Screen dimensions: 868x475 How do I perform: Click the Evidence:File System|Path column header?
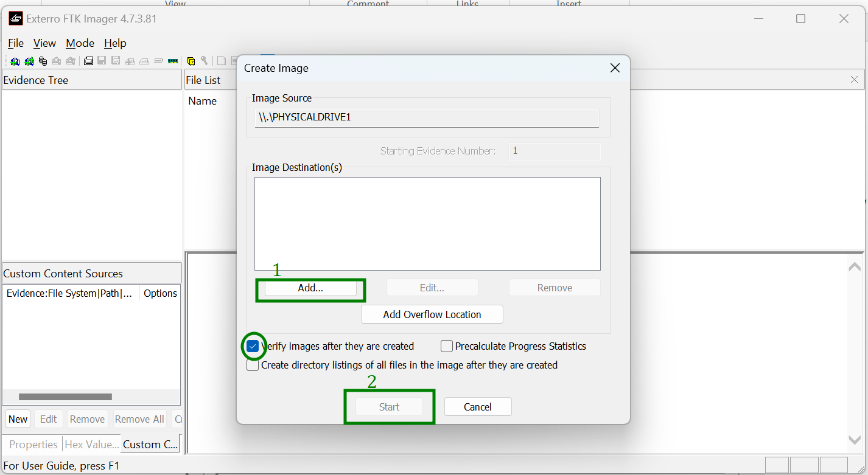coord(71,293)
